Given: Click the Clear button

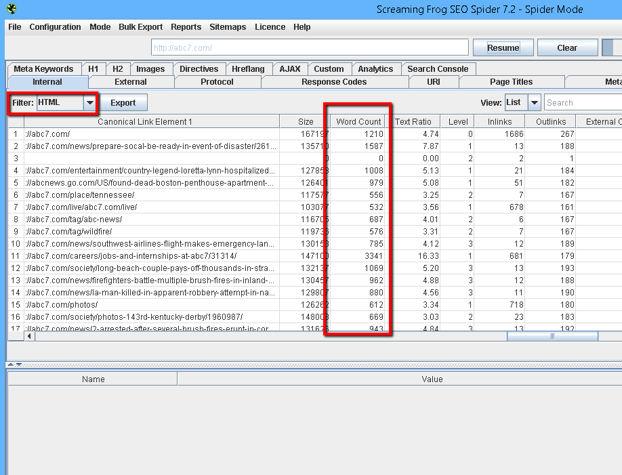Looking at the screenshot, I should coord(567,48).
